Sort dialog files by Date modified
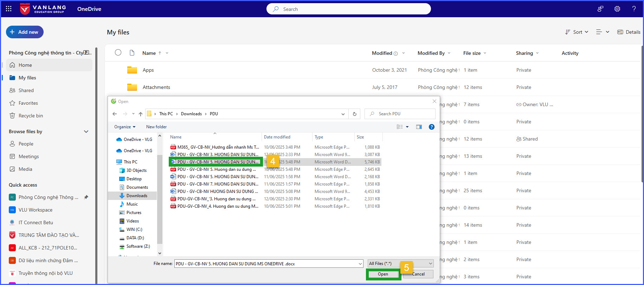Screen dimensions: 644x285 click(x=277, y=137)
